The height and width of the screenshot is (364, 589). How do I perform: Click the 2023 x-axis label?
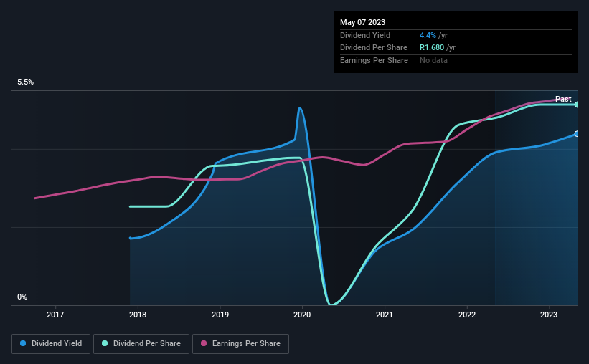549,315
